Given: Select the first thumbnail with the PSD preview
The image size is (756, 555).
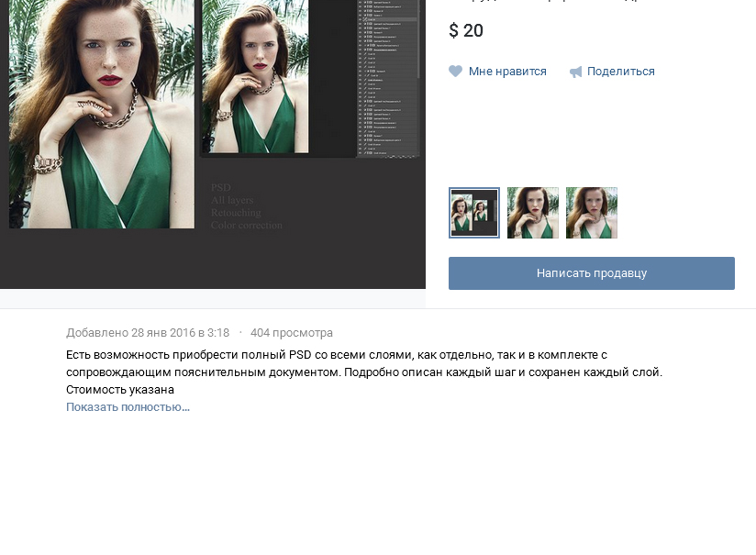Looking at the screenshot, I should (x=474, y=213).
